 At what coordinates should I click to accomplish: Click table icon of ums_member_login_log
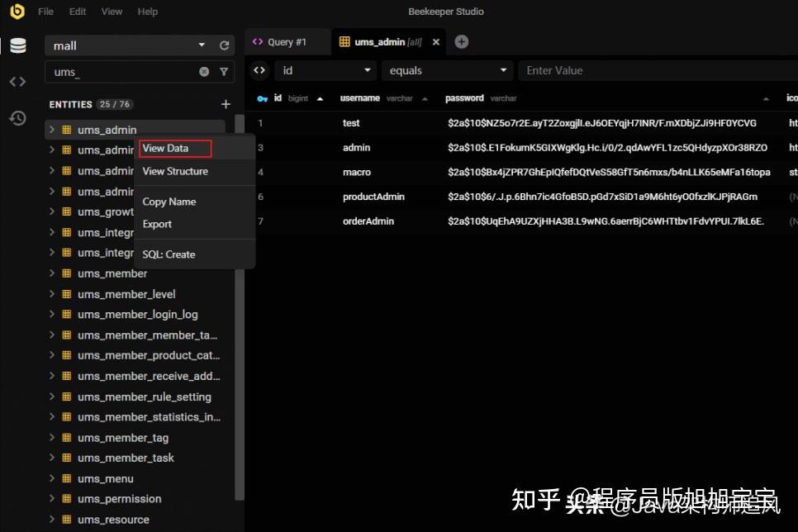66,314
